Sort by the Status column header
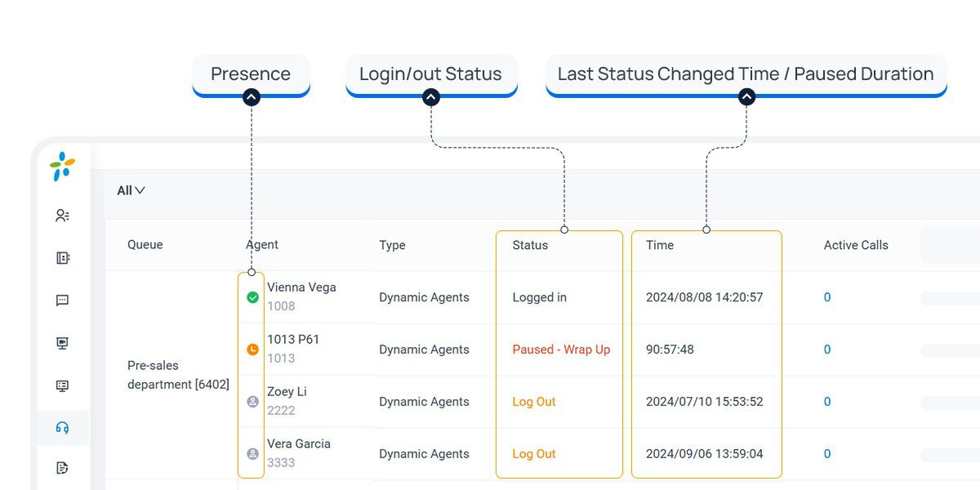The image size is (980, 490). click(530, 245)
